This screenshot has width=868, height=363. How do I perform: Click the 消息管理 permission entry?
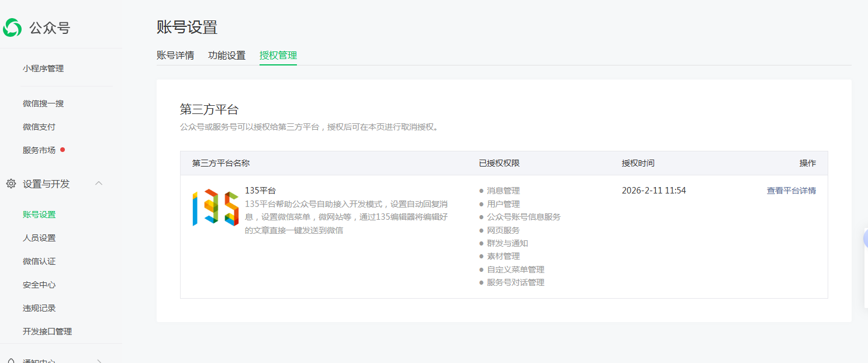point(503,191)
